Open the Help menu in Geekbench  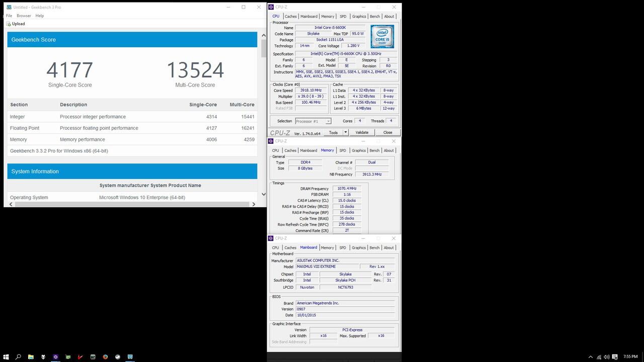pos(40,16)
